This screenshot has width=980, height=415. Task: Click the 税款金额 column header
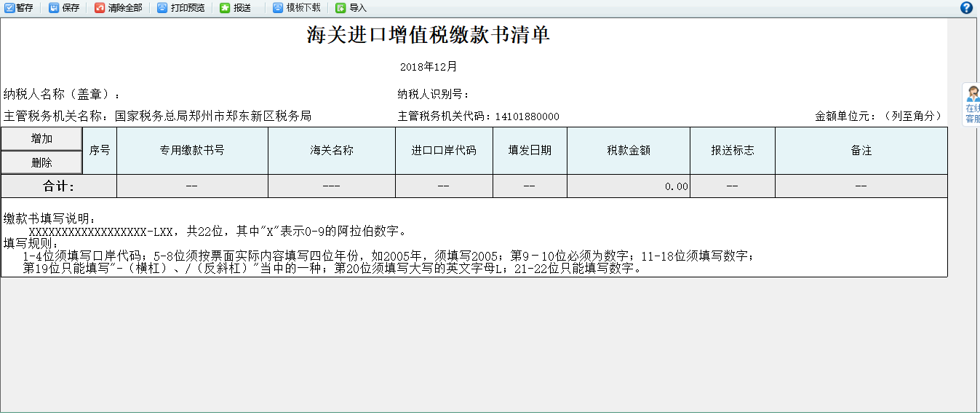(x=629, y=151)
